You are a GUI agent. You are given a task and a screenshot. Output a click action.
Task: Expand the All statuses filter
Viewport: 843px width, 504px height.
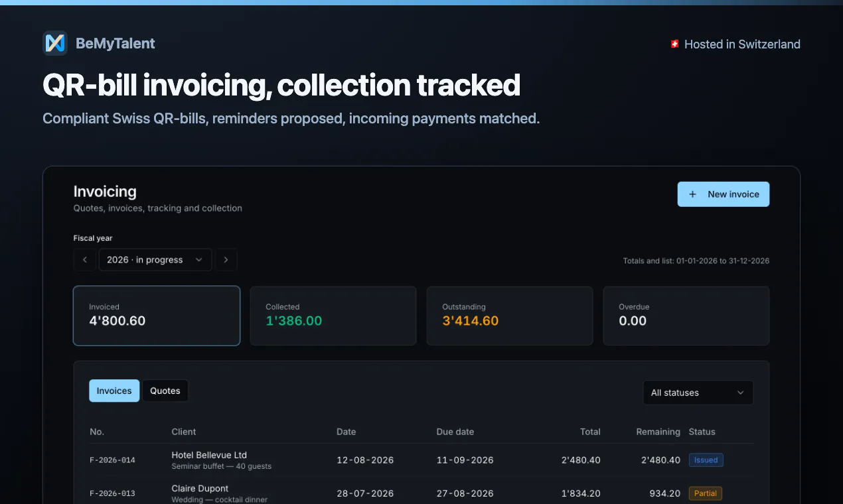pyautogui.click(x=698, y=393)
